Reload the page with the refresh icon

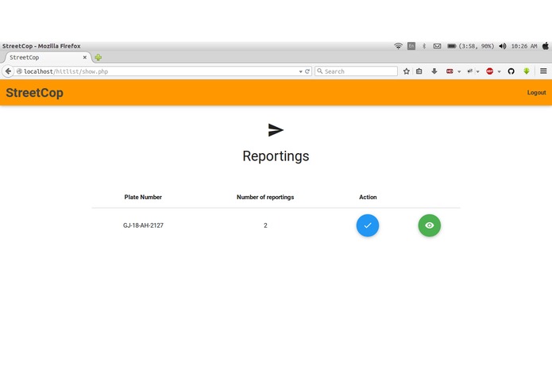pyautogui.click(x=307, y=71)
